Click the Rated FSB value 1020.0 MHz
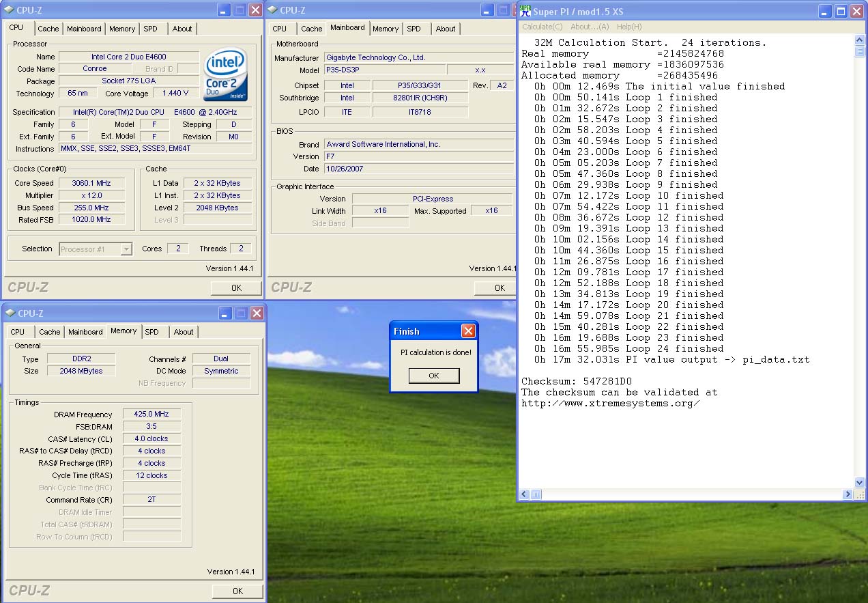Viewport: 868px width, 603px height. (x=91, y=220)
